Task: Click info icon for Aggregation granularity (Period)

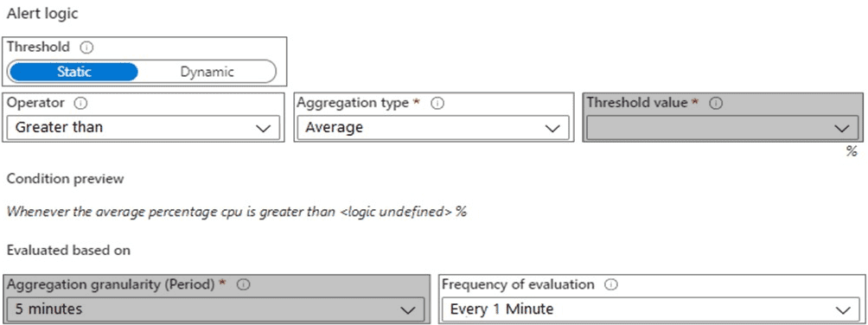Action: click(244, 284)
